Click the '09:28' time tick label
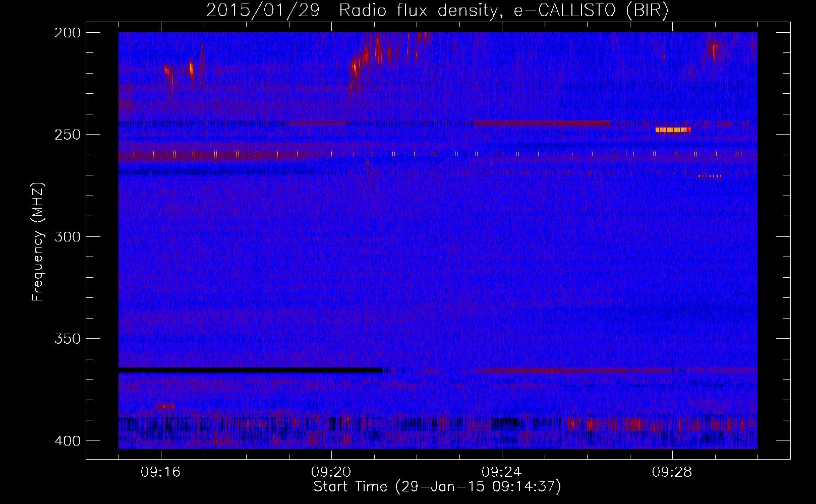 [672, 472]
